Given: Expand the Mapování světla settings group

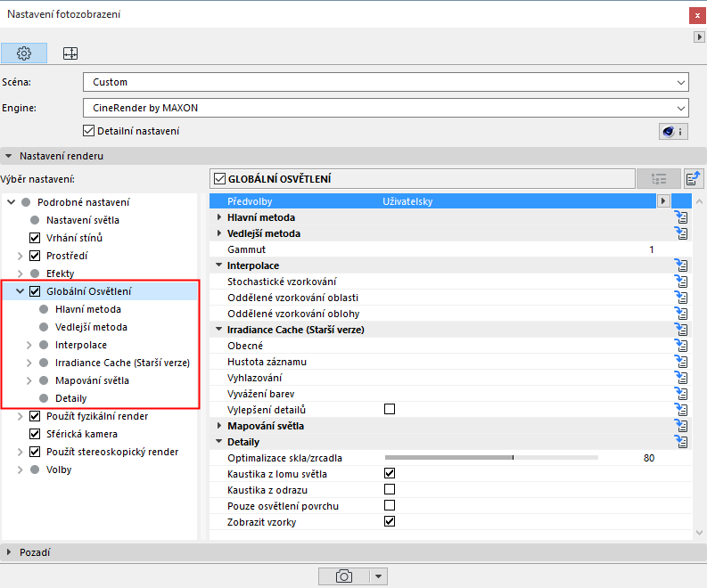Looking at the screenshot, I should [219, 426].
